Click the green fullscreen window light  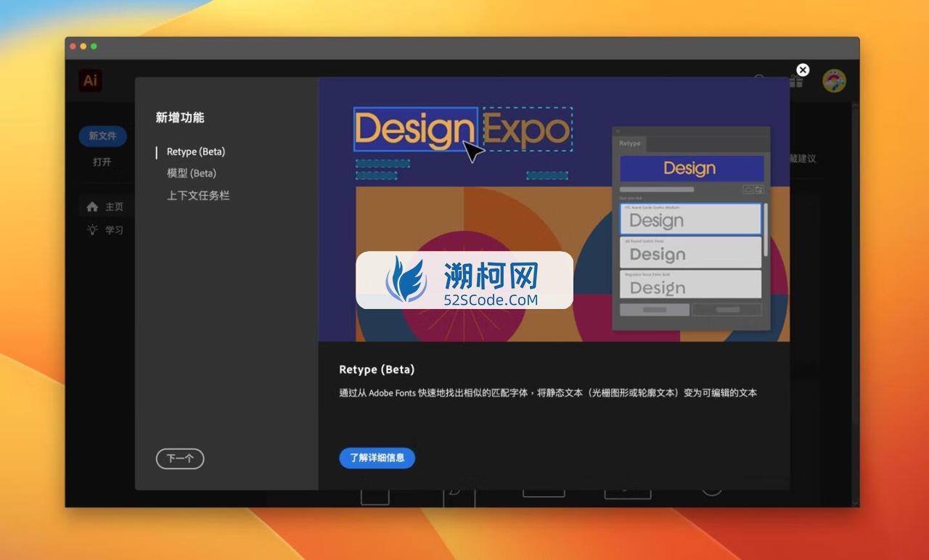(94, 46)
